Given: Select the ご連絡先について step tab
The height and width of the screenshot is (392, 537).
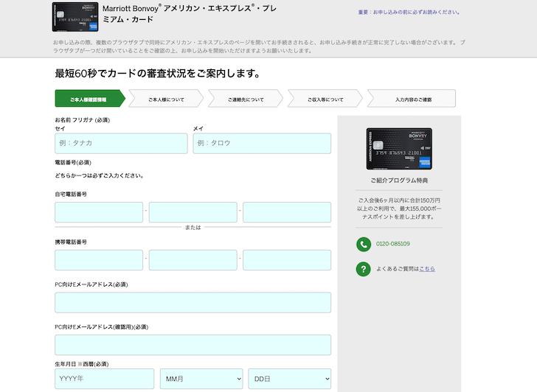Looking at the screenshot, I should click(x=246, y=99).
